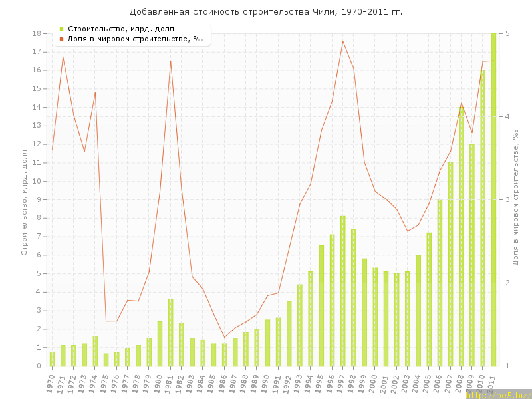Click the green bar for 2008
The height and width of the screenshot is (399, 532).
461,236
